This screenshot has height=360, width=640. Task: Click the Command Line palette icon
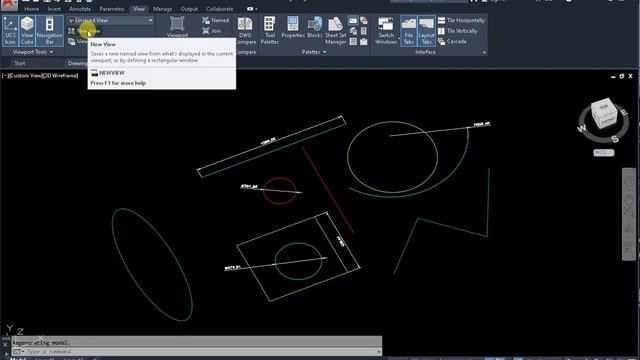click(353, 20)
